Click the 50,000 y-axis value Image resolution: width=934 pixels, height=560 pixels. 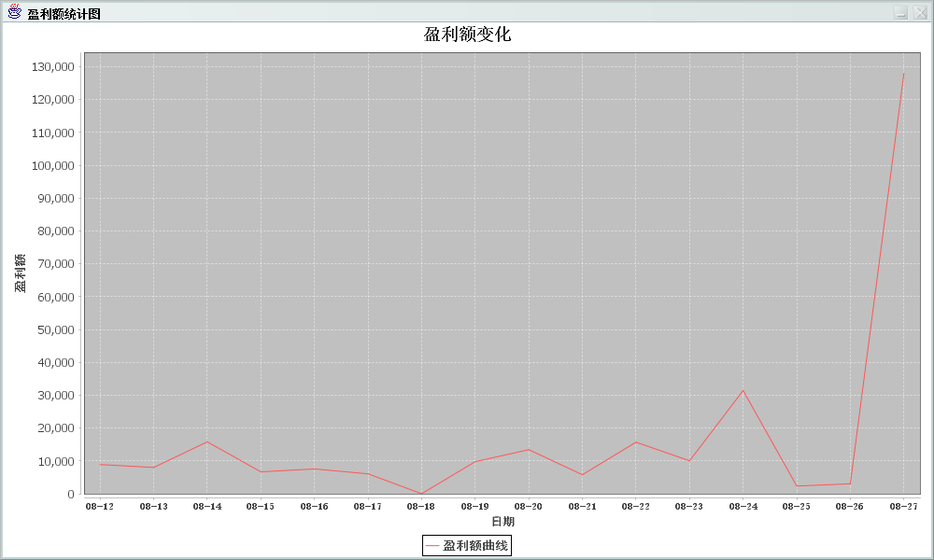pyautogui.click(x=56, y=329)
